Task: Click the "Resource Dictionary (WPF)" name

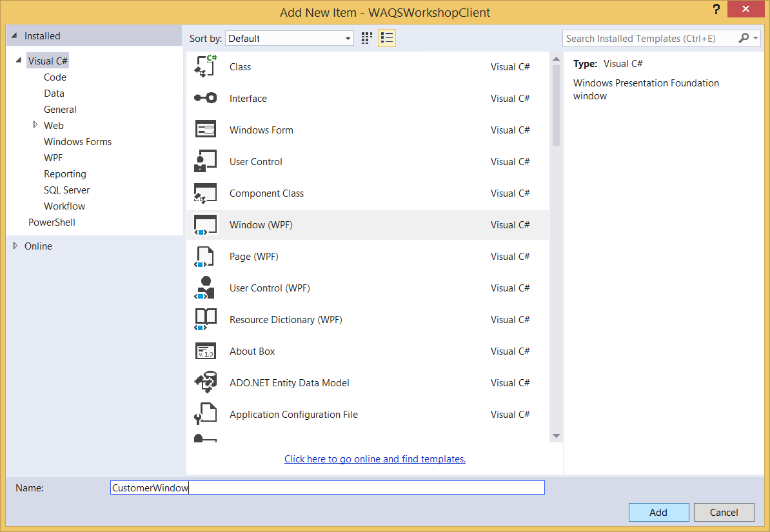Action: click(x=286, y=320)
